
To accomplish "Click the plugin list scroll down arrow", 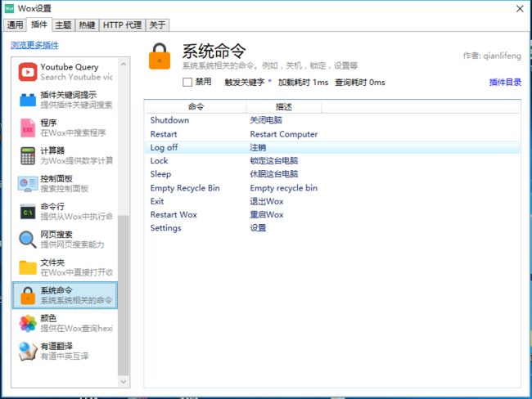I will 123,382.
